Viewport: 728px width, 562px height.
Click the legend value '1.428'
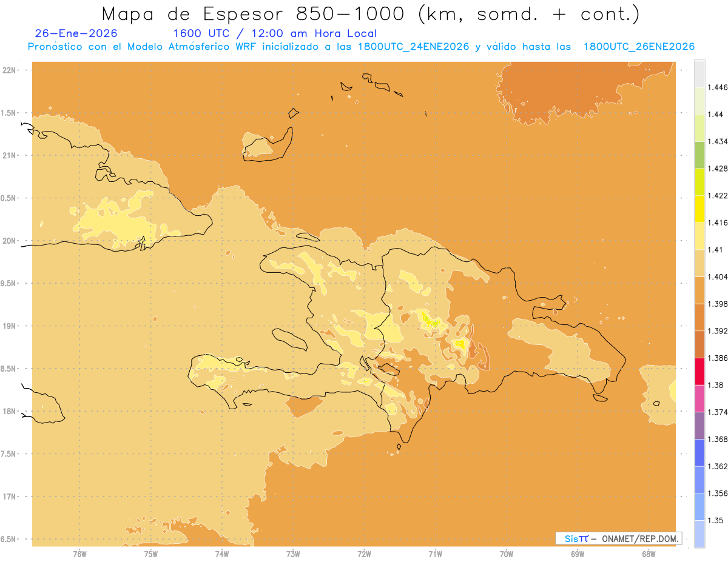(x=717, y=169)
